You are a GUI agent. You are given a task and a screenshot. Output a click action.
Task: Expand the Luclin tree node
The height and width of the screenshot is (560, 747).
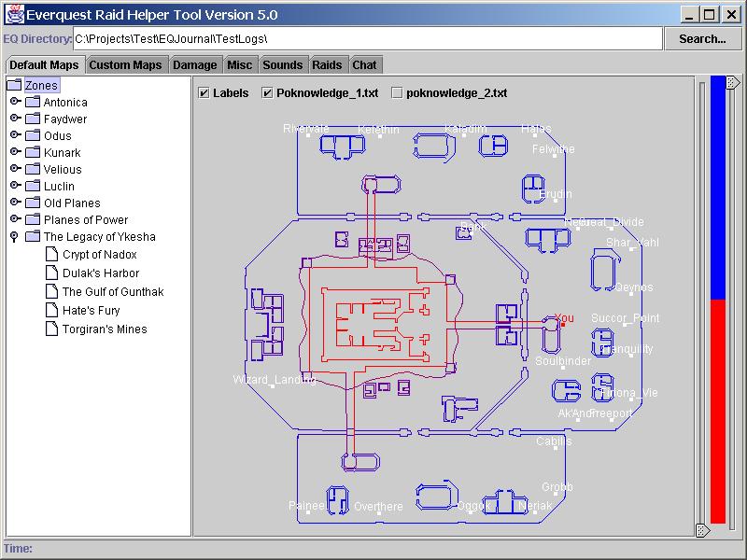pos(15,185)
